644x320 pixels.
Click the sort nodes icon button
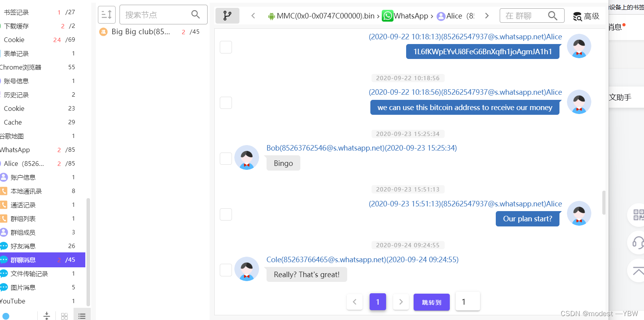point(107,15)
